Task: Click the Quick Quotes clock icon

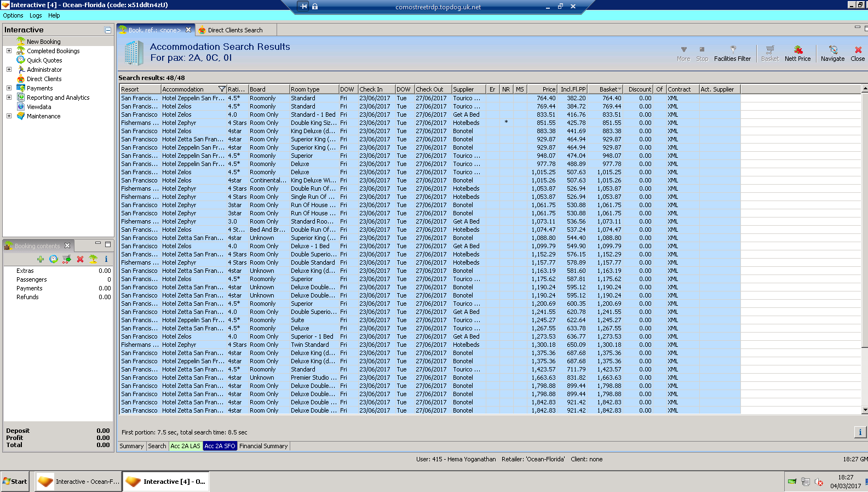Action: [21, 60]
